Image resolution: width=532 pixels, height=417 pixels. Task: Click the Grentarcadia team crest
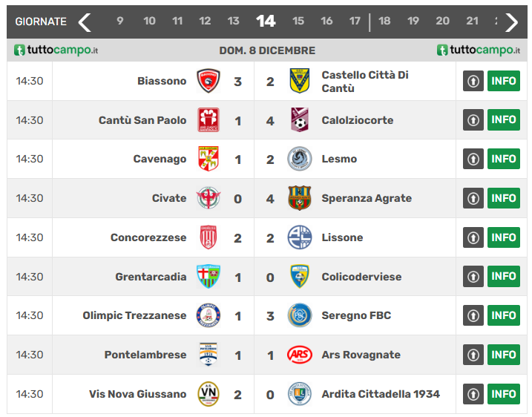[x=208, y=277]
